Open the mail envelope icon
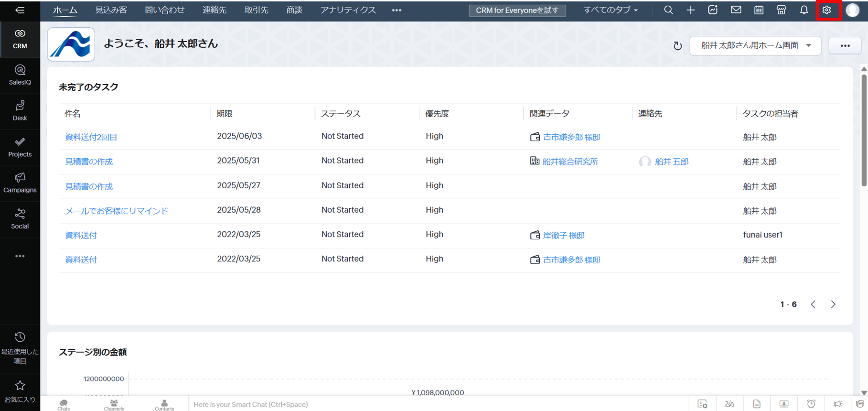The image size is (868, 411). (x=736, y=10)
